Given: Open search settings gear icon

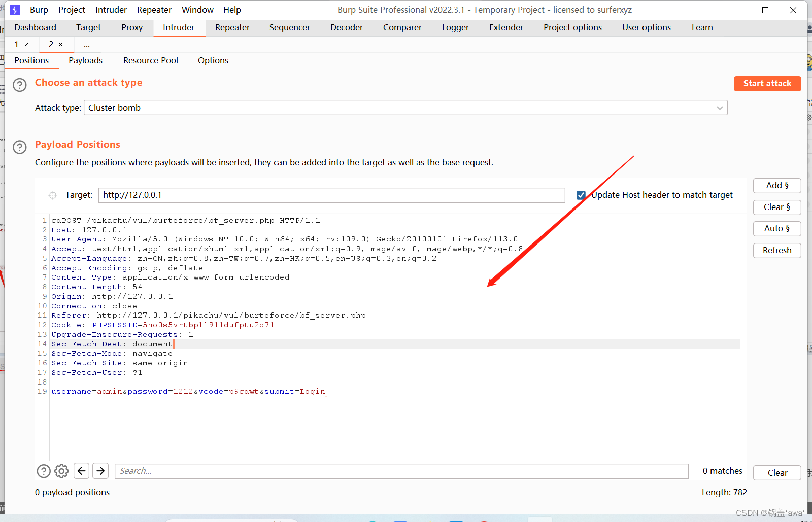Looking at the screenshot, I should [x=61, y=471].
